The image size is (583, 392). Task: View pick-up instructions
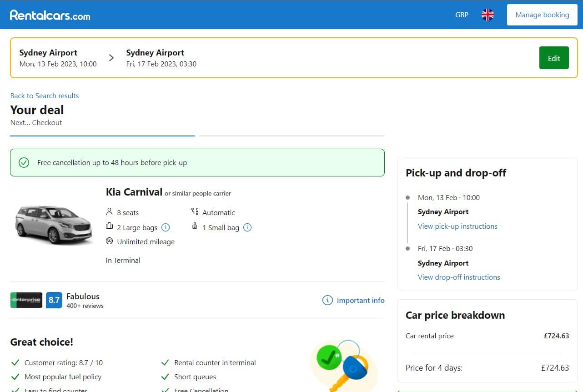tap(457, 226)
